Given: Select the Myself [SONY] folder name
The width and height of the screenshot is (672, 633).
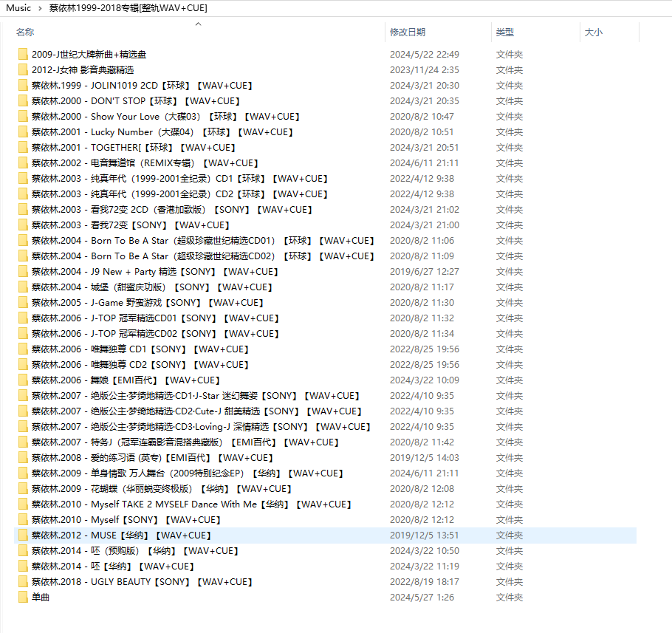Looking at the screenshot, I should tap(126, 520).
